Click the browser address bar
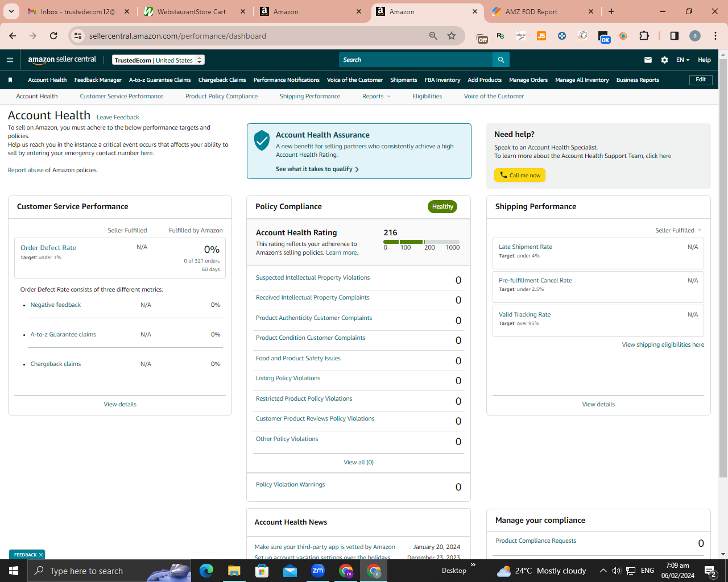This screenshot has height=582, width=728. (257, 36)
